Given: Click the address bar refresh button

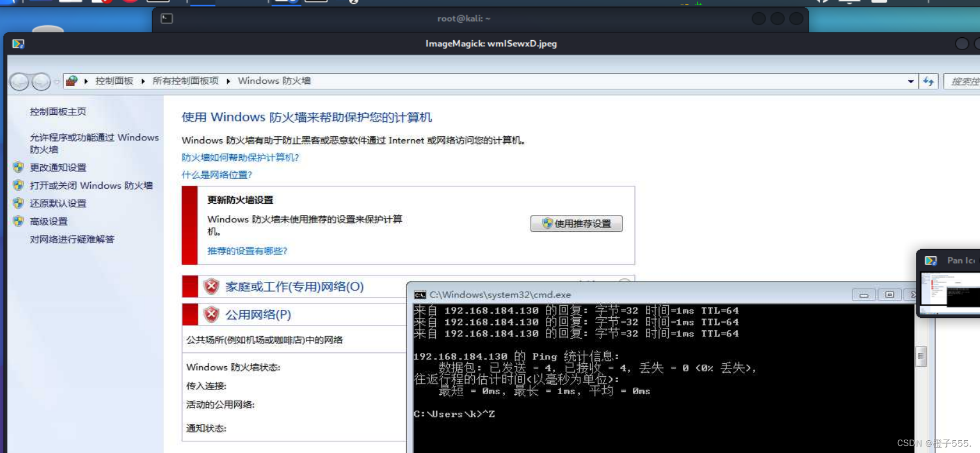Looking at the screenshot, I should (x=929, y=82).
